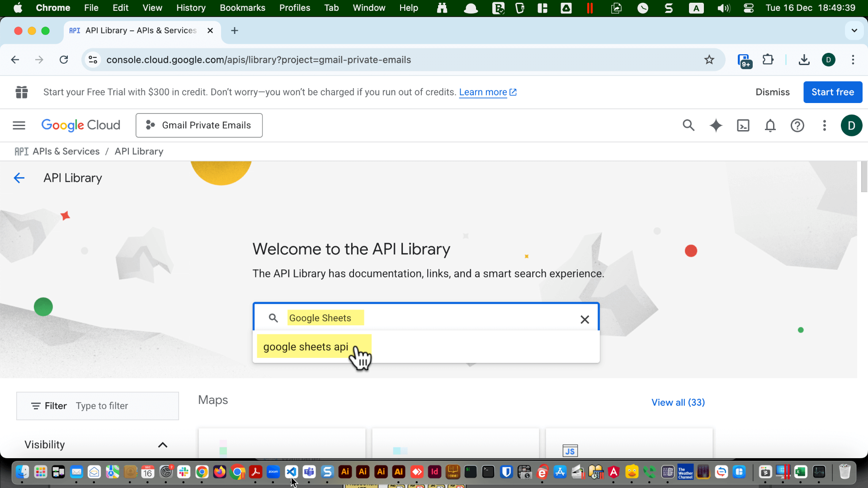
Task: Open the History menu
Action: click(191, 8)
